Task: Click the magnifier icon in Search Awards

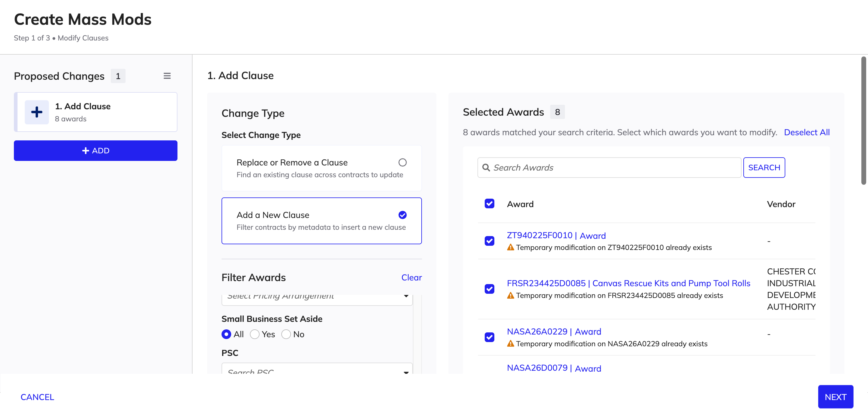Action: point(486,168)
